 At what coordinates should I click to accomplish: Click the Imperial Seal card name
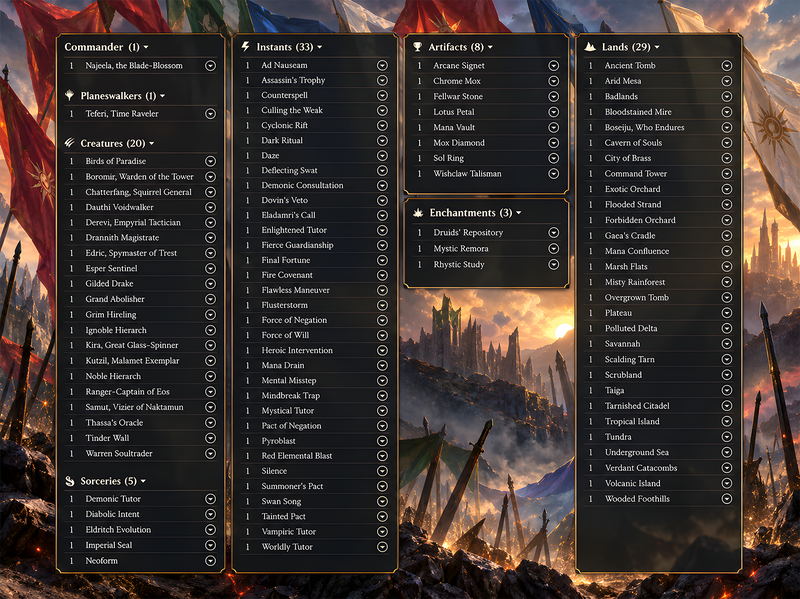tap(108, 545)
